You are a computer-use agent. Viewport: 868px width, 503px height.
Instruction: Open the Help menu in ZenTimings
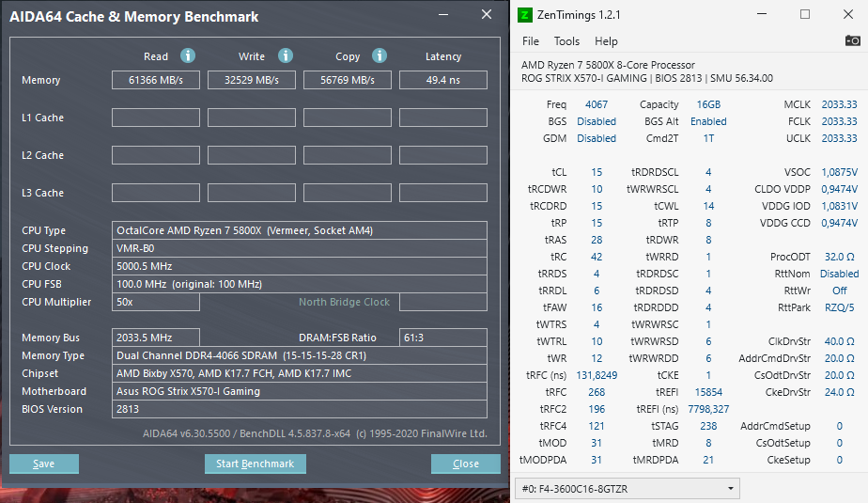click(606, 41)
